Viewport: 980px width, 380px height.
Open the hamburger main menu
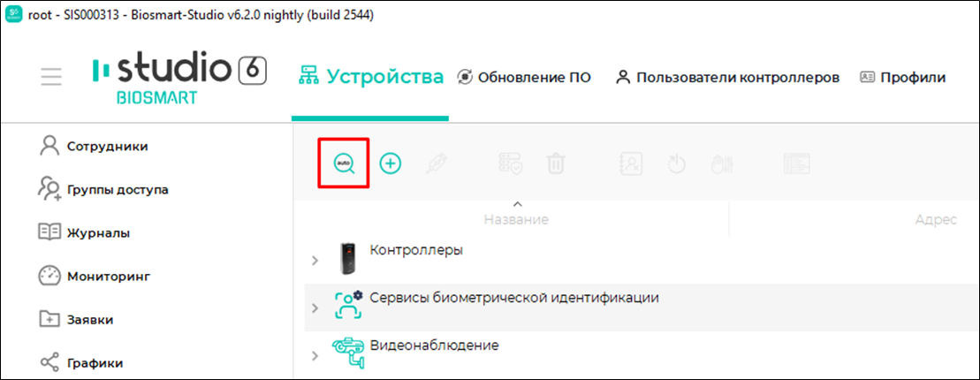[51, 77]
